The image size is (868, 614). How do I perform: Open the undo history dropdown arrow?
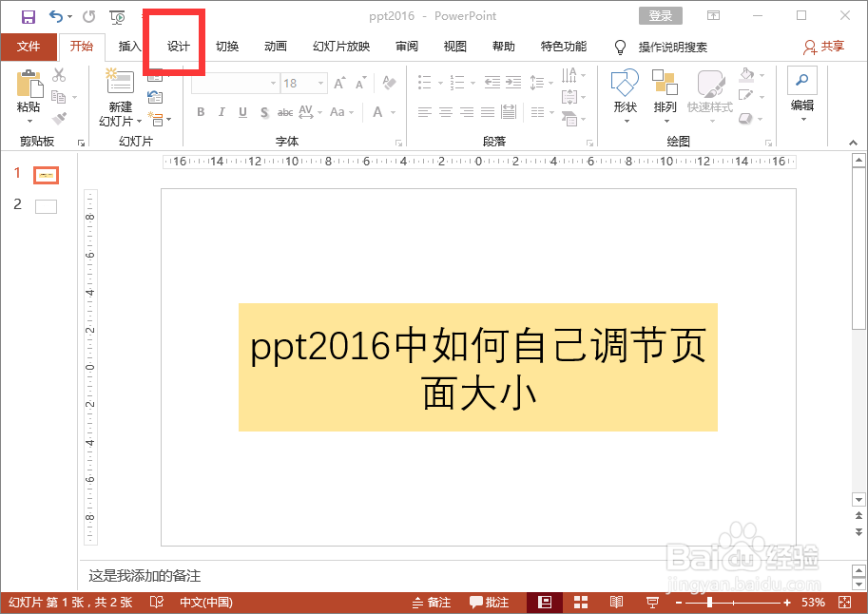pyautogui.click(x=69, y=17)
